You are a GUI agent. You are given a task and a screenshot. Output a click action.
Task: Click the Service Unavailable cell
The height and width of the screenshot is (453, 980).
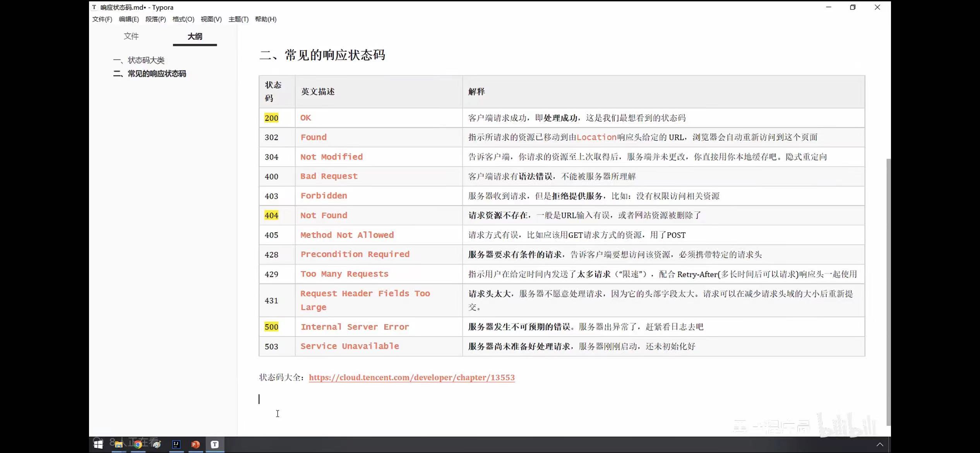pos(379,347)
